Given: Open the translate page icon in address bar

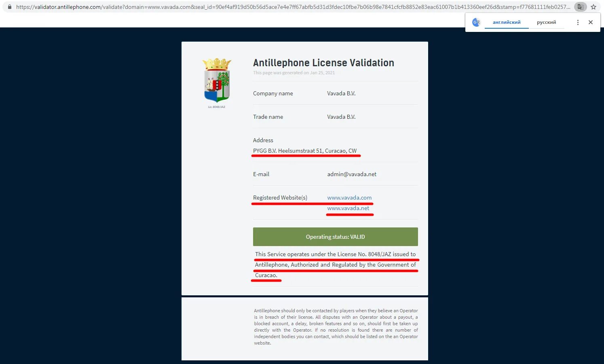Looking at the screenshot, I should [x=580, y=7].
